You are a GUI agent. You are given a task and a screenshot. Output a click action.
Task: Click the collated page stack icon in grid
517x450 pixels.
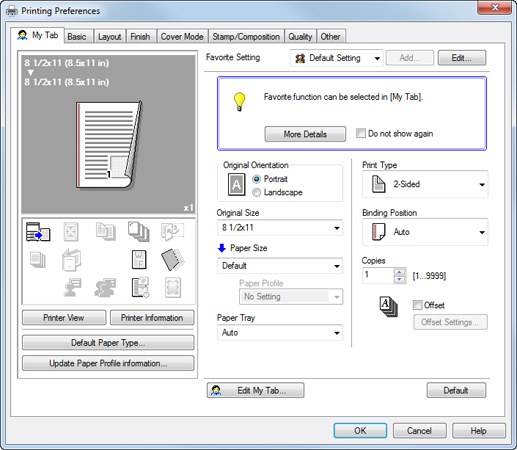coord(138,232)
